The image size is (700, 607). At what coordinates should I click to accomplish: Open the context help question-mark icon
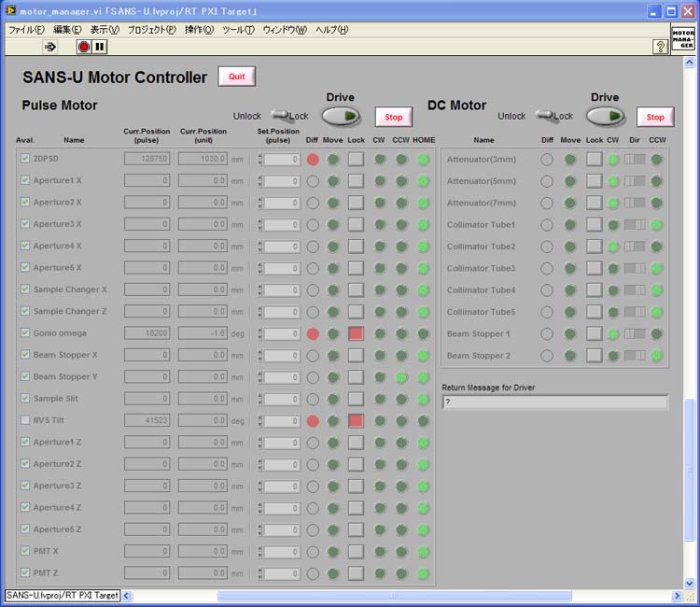tap(660, 46)
